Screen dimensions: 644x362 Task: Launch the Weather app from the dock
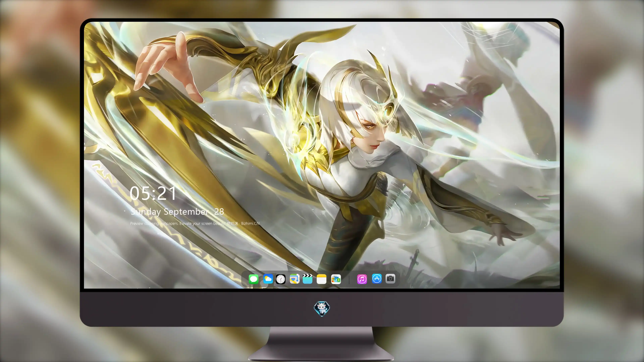(x=268, y=279)
